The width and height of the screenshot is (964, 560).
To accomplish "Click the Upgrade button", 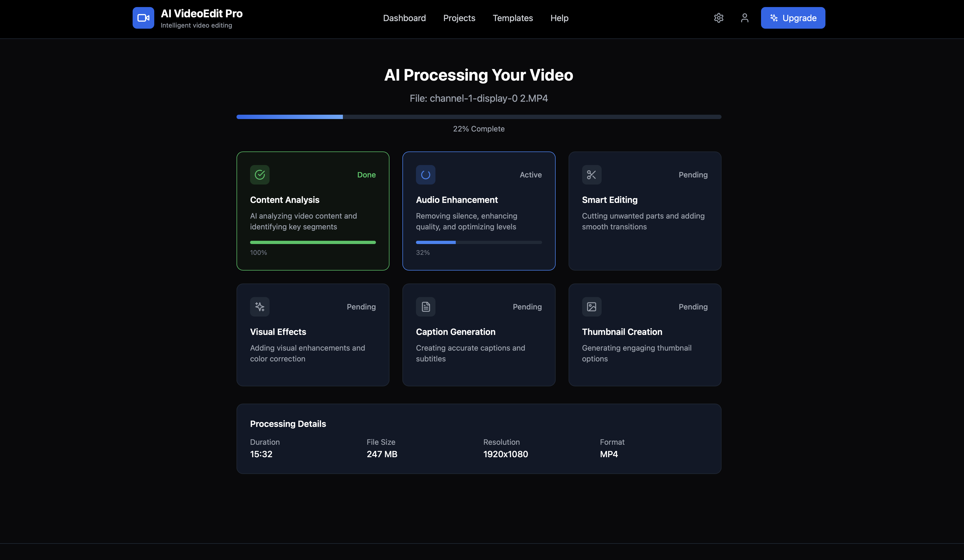I will pyautogui.click(x=793, y=18).
